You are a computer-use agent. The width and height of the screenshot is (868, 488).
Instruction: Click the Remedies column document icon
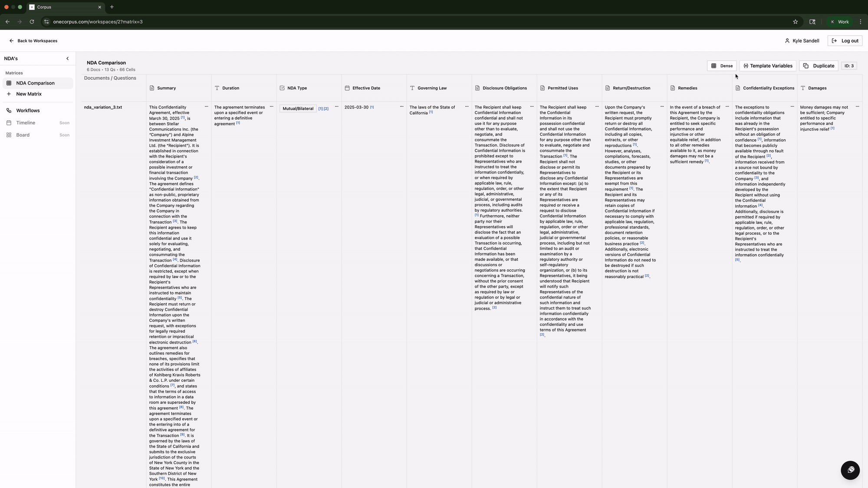673,88
